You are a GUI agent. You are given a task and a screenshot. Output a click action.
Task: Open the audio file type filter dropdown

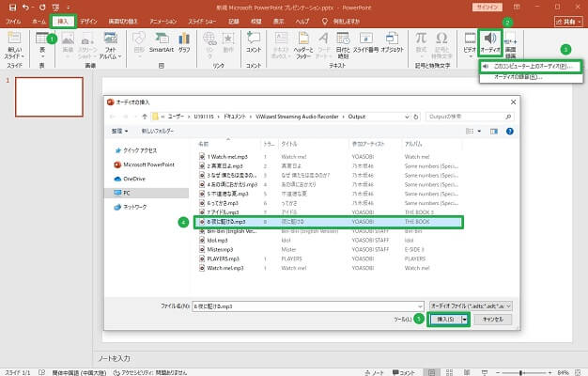pos(471,306)
